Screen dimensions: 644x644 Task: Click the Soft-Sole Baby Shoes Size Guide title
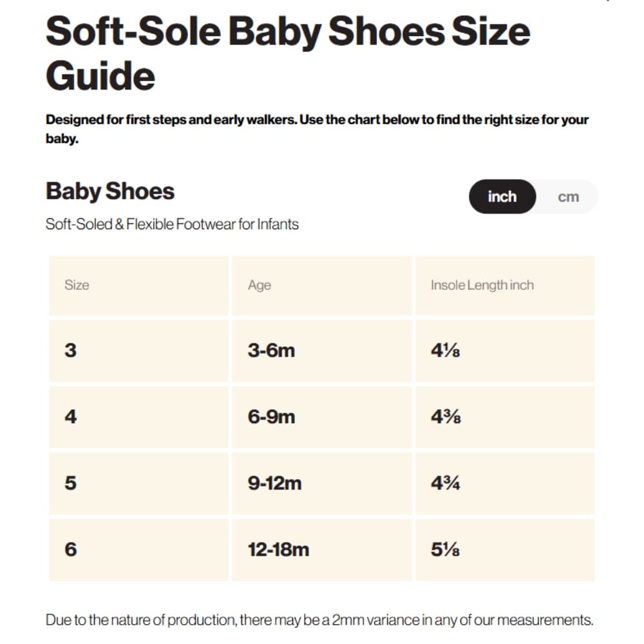(x=288, y=53)
